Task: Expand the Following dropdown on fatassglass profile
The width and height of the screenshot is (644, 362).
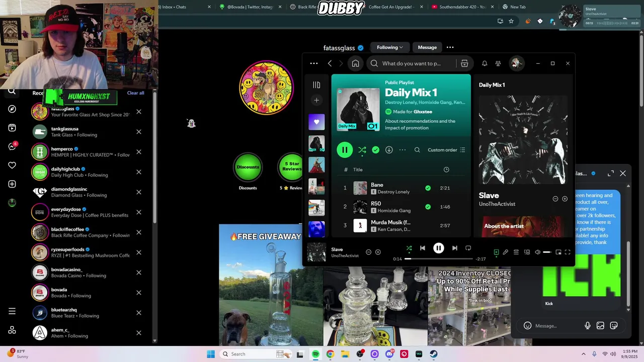Action: point(390,47)
